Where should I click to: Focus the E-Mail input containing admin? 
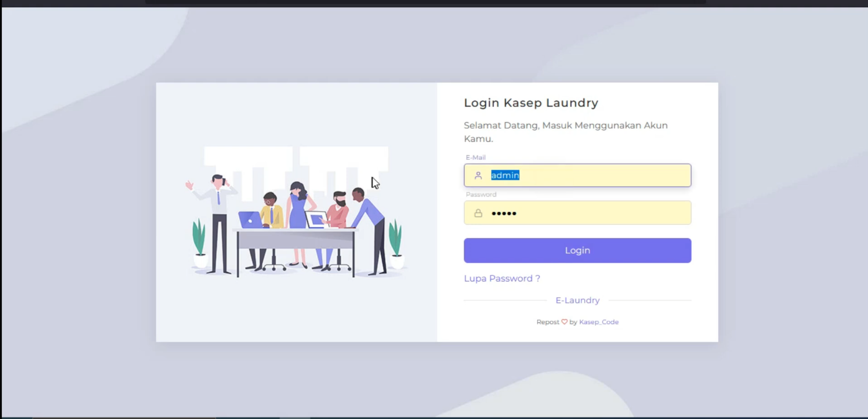click(x=577, y=175)
